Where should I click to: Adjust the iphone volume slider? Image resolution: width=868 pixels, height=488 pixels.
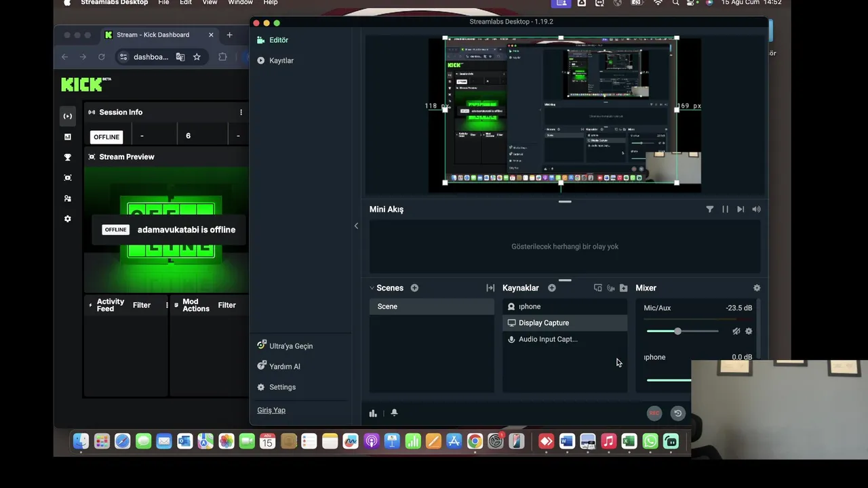pyautogui.click(x=669, y=380)
